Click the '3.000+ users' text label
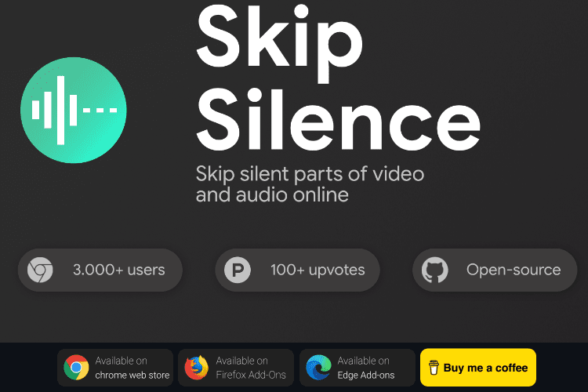Screen dimensions: 588x392 (x=119, y=270)
